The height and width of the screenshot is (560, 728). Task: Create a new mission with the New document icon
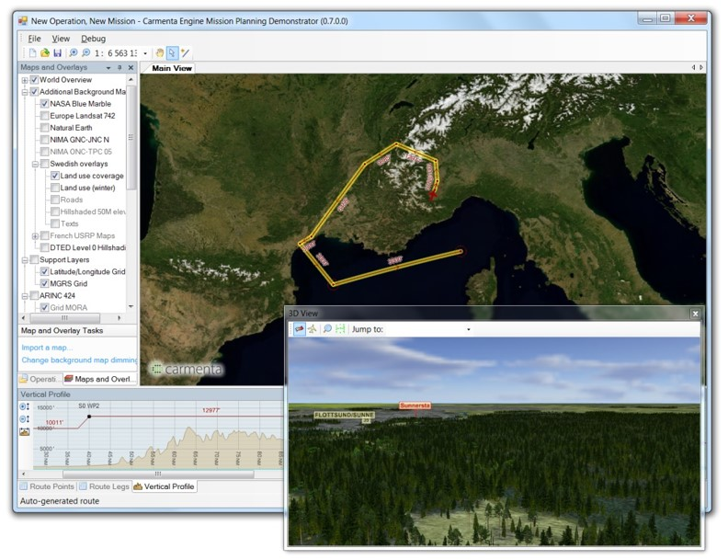(32, 53)
